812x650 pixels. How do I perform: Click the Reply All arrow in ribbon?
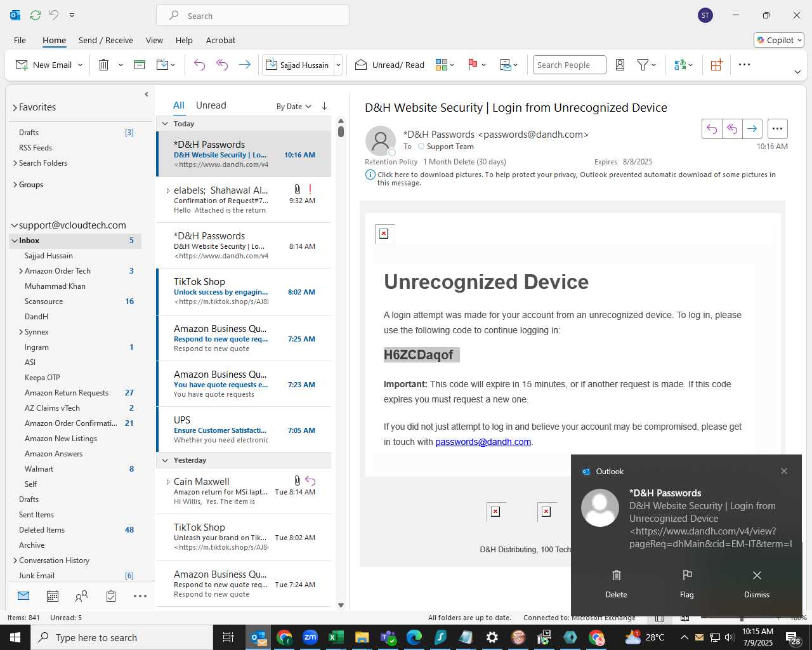tap(222, 65)
